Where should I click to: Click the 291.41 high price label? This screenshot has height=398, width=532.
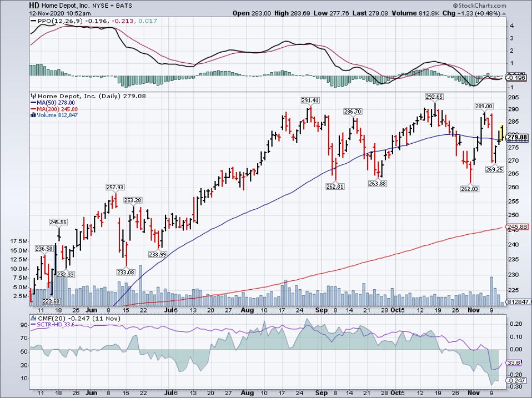click(x=310, y=100)
